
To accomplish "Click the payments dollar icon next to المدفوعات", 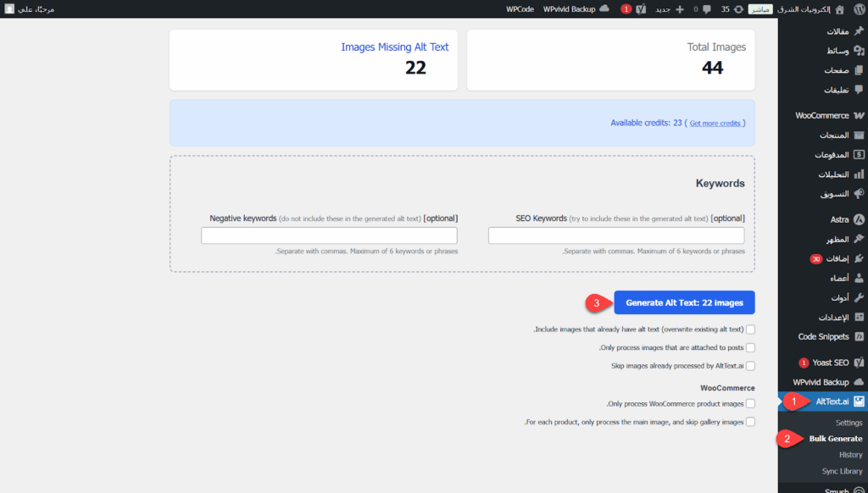I will pyautogui.click(x=859, y=154).
